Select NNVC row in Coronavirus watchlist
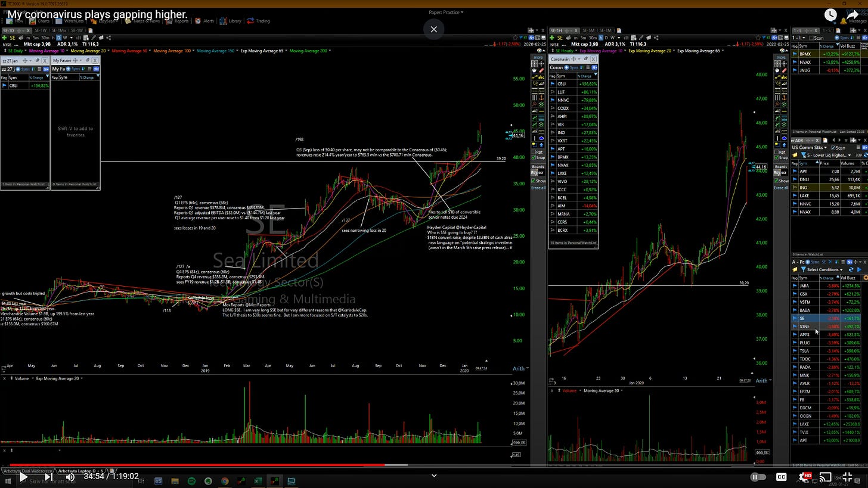The image size is (868, 488). [x=573, y=100]
